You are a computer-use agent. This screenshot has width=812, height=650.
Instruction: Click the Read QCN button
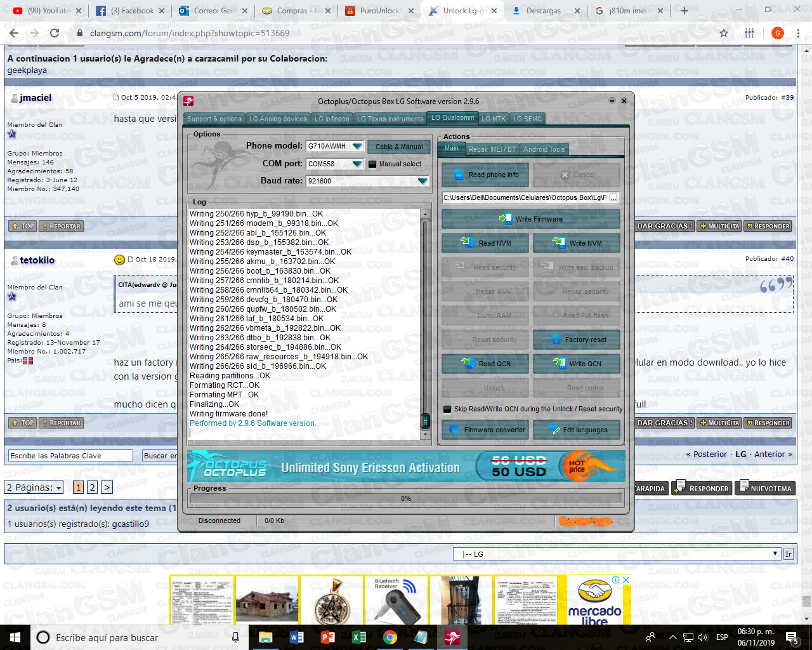tap(485, 364)
